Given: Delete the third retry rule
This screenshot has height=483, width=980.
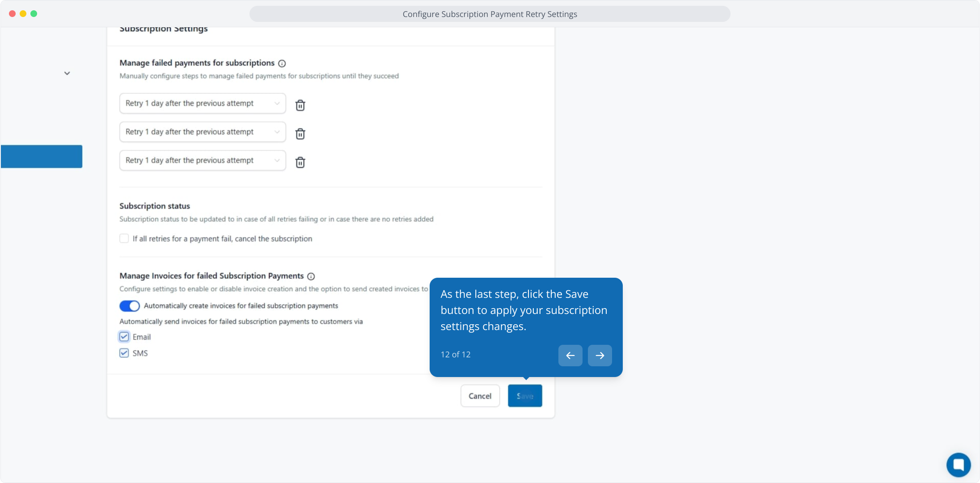Looking at the screenshot, I should (300, 162).
